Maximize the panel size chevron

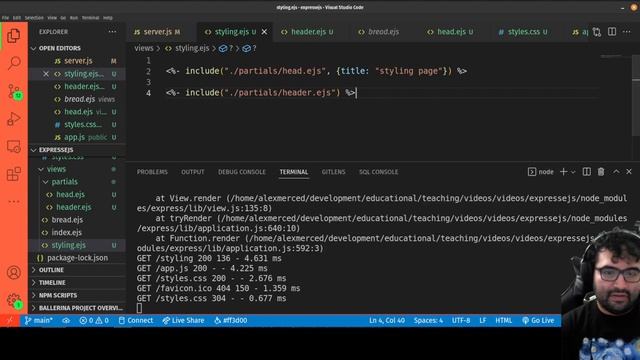click(616, 172)
